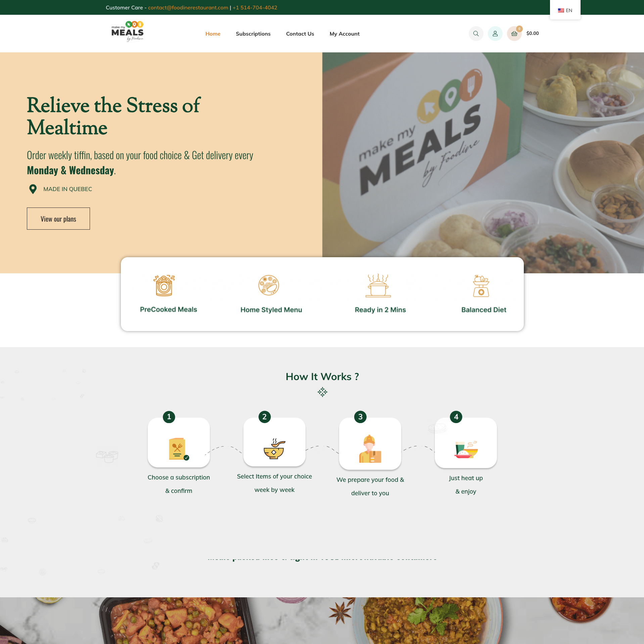
Task: Click the user account profile icon
Action: [x=495, y=34]
